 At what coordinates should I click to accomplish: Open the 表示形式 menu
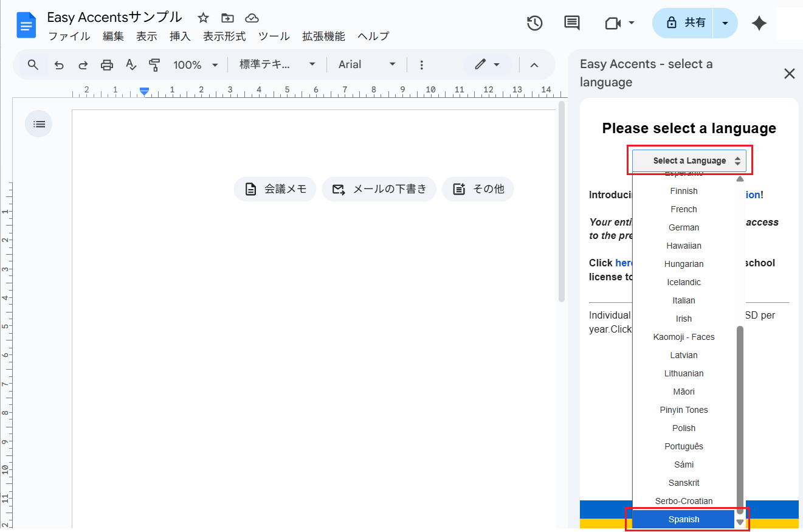[x=224, y=36]
